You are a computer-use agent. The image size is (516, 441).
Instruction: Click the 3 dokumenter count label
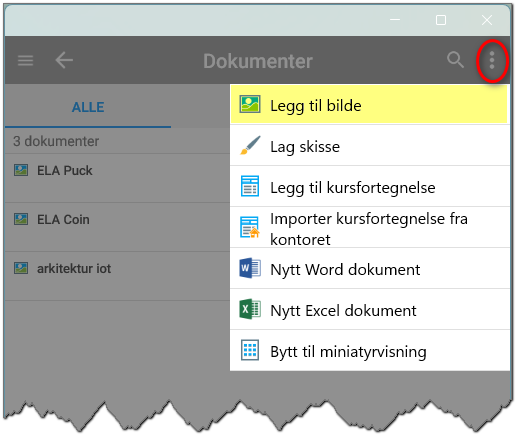(x=56, y=141)
